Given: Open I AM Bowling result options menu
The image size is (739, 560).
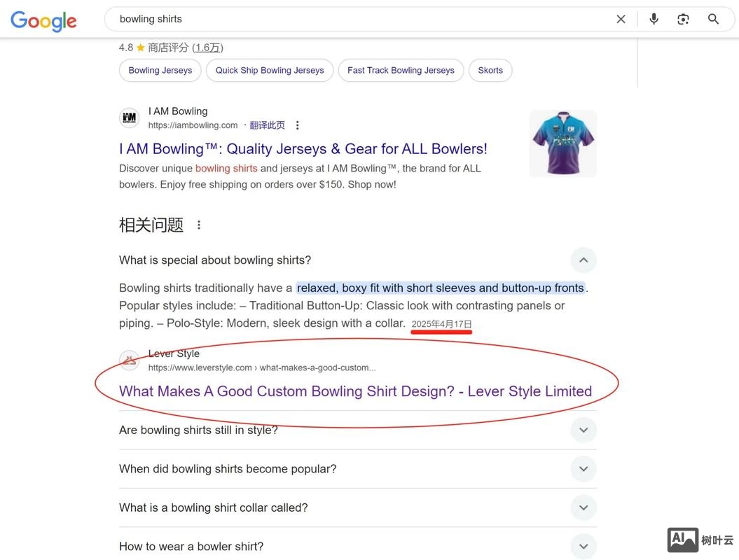Looking at the screenshot, I should pyautogui.click(x=298, y=125).
